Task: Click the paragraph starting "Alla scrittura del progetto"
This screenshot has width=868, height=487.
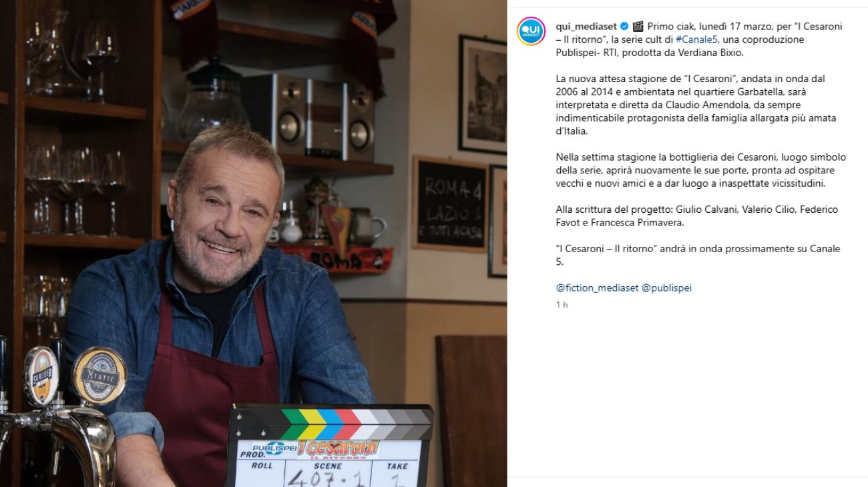Action: click(696, 216)
